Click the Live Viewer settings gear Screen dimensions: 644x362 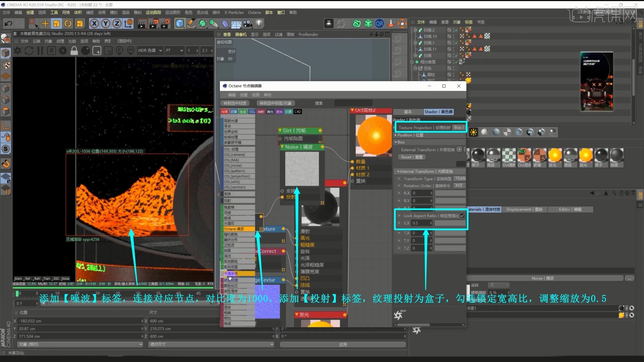[63, 51]
